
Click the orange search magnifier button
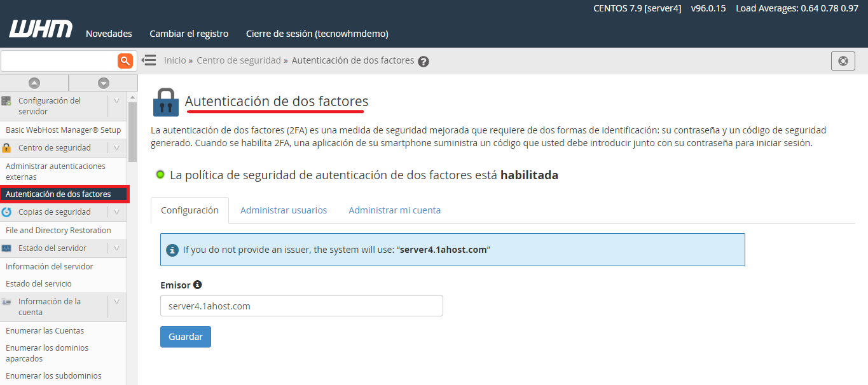pyautogui.click(x=125, y=61)
